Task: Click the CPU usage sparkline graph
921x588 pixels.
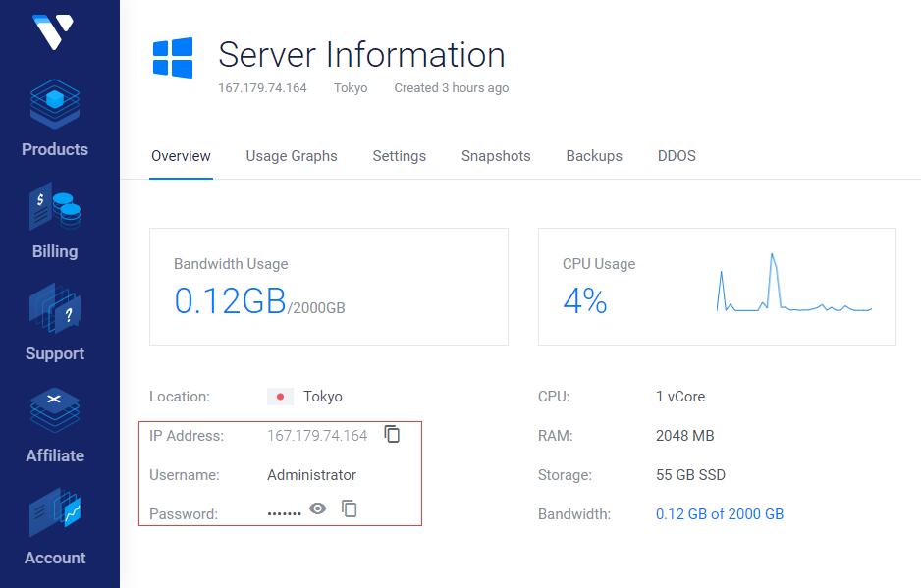Action: (x=793, y=285)
